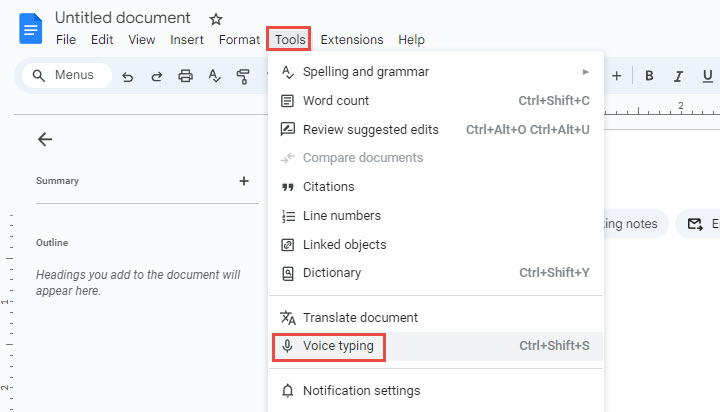Click back arrow to collapse outline

44,139
